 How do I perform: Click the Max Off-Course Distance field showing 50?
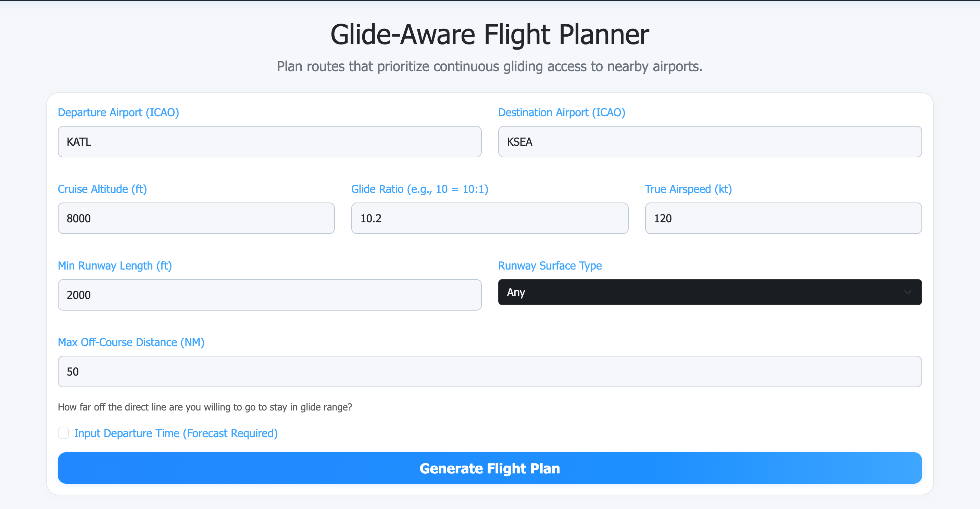pos(490,371)
